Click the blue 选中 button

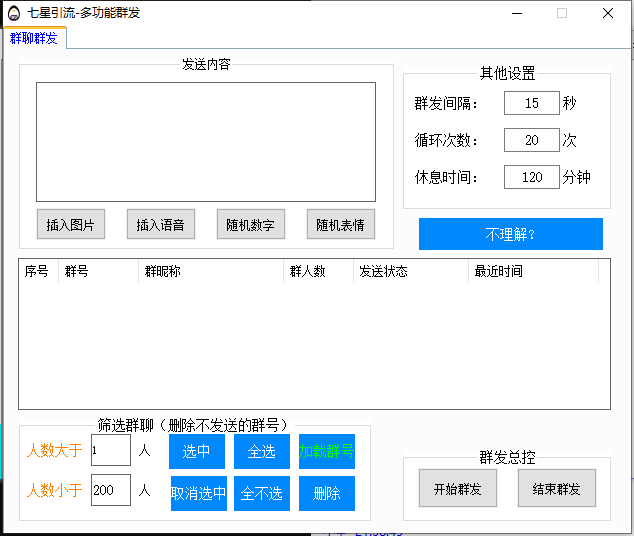pos(197,452)
